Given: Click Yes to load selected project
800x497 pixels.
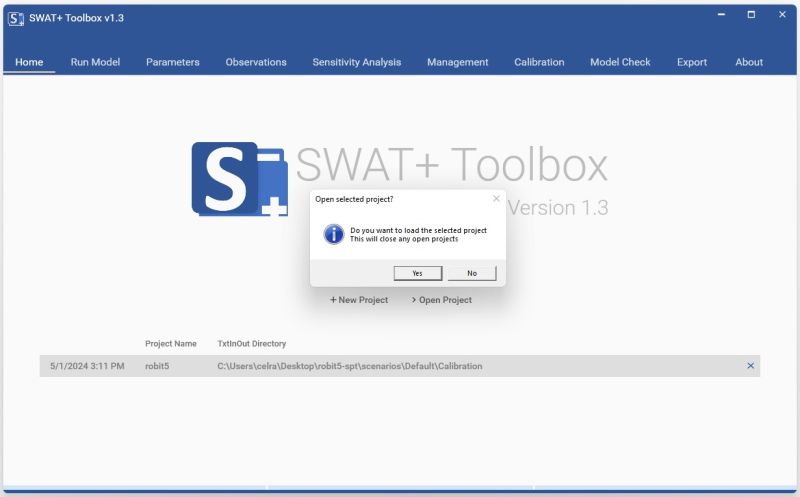Looking at the screenshot, I should click(x=418, y=273).
